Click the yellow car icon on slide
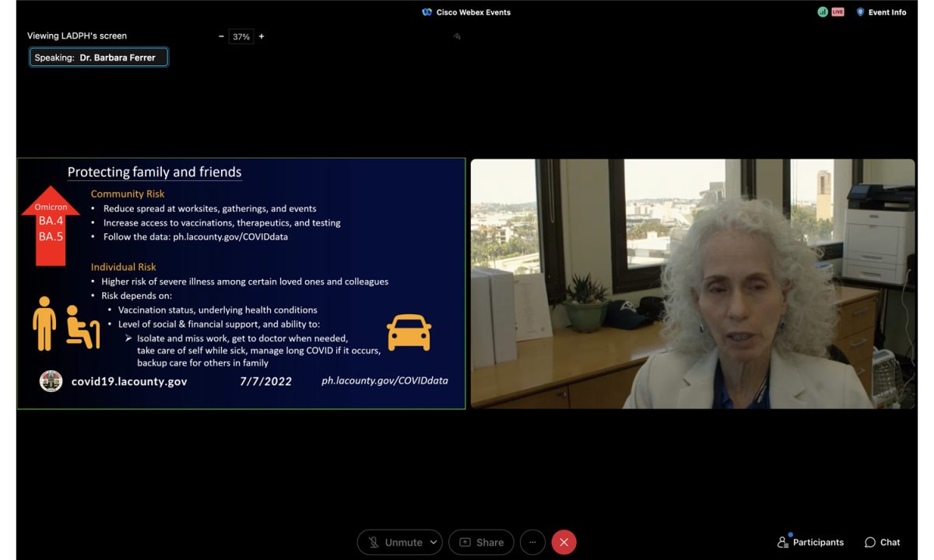934x560 pixels. tap(409, 332)
